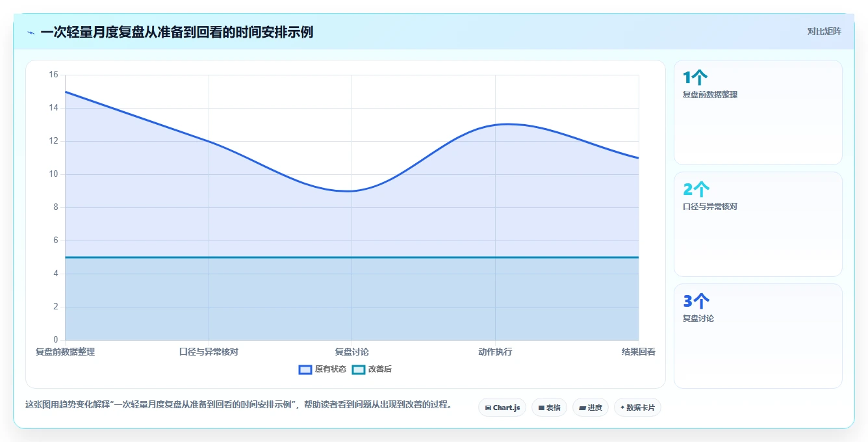Click x-axis label 复盘讨论 under chart
Viewport: 868px width, 442px height.
pos(352,352)
